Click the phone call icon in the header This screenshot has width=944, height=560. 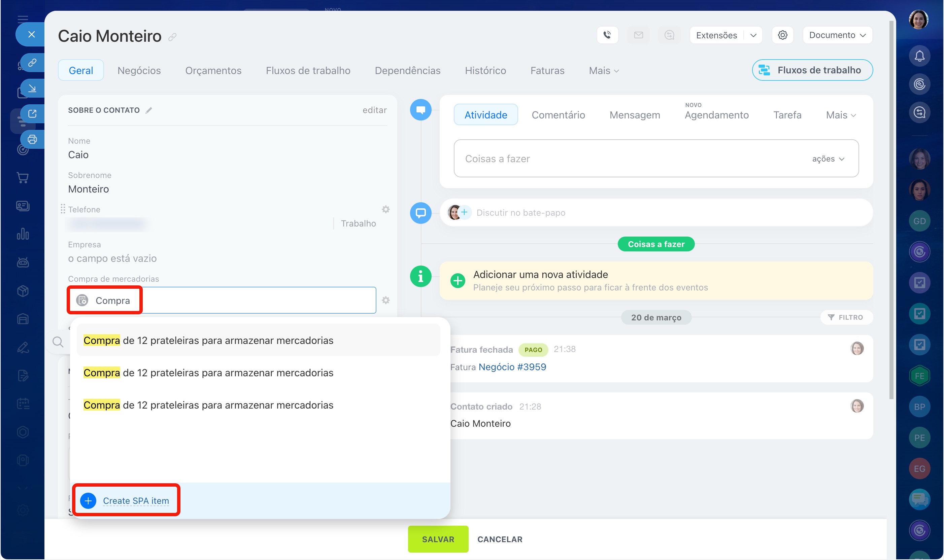pyautogui.click(x=607, y=35)
